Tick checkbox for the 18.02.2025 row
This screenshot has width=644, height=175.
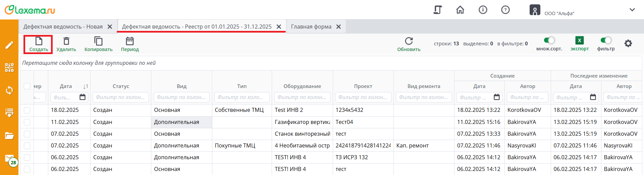click(x=27, y=110)
